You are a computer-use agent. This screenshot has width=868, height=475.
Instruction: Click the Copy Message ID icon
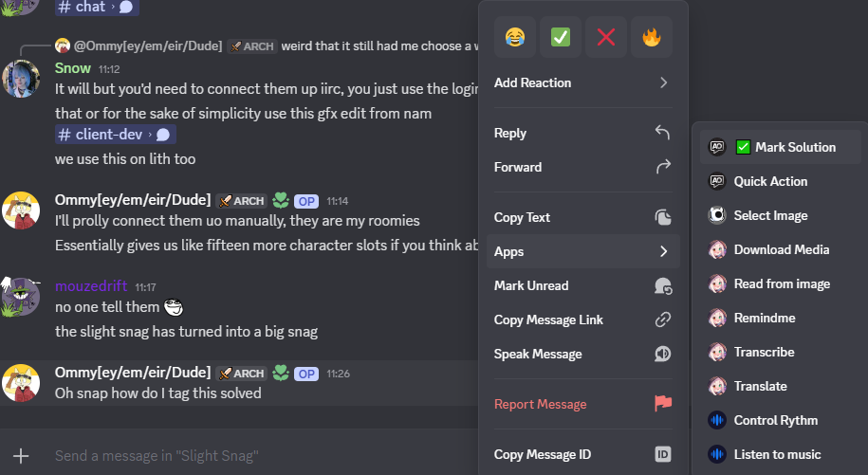pos(663,454)
